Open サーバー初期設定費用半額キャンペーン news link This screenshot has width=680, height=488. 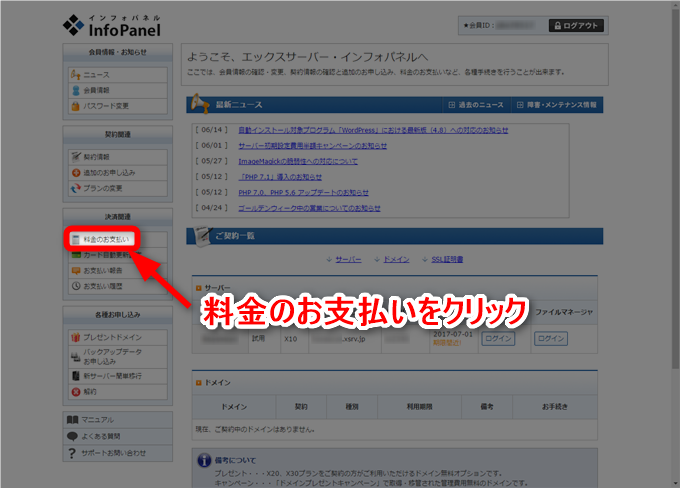coord(313,146)
